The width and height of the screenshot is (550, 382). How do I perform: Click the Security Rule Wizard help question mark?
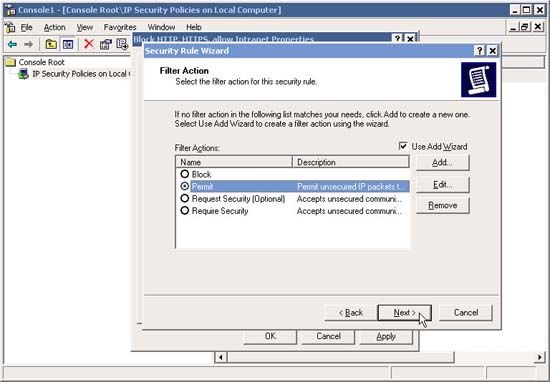(479, 51)
